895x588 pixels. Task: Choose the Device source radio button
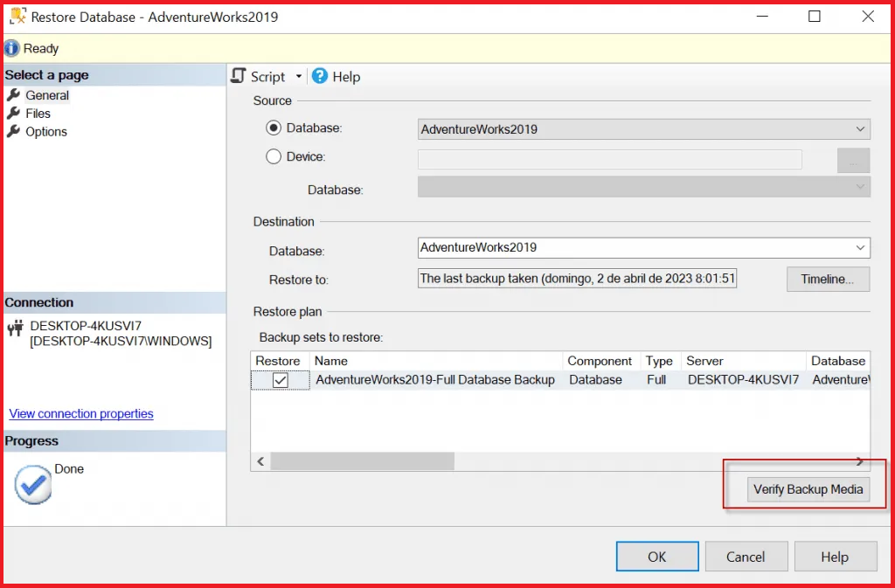[274, 156]
